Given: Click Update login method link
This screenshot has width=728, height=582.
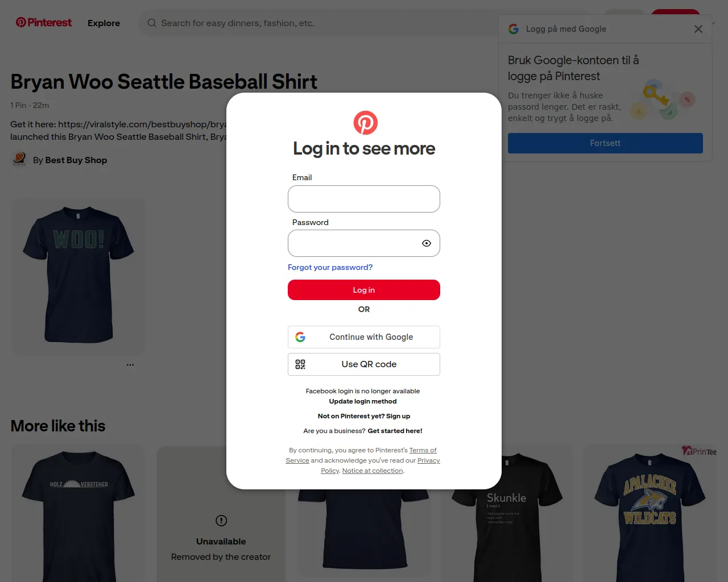Looking at the screenshot, I should point(363,401).
